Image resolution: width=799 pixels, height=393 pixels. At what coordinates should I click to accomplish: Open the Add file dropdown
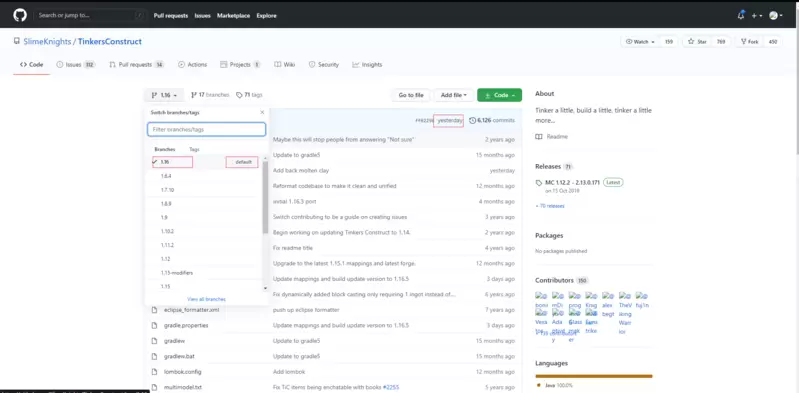click(454, 95)
